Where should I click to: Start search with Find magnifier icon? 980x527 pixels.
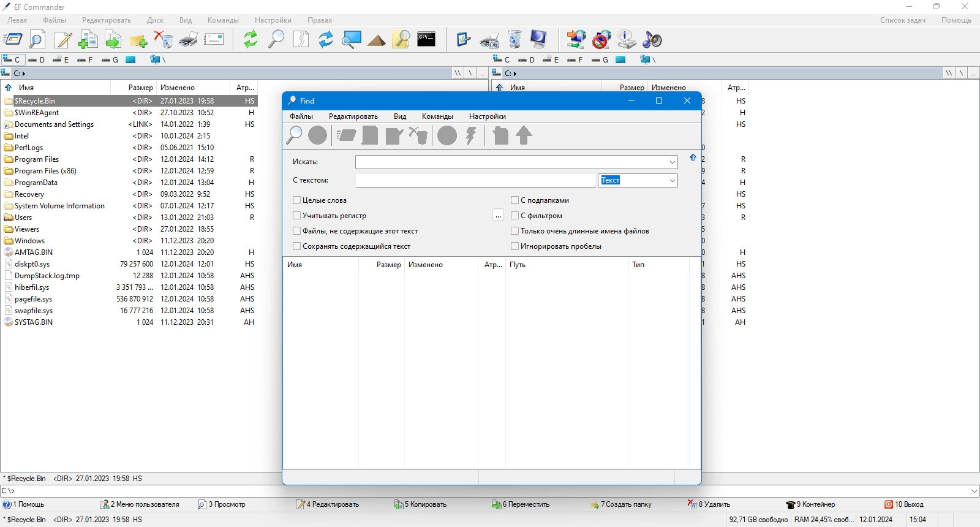(x=295, y=135)
